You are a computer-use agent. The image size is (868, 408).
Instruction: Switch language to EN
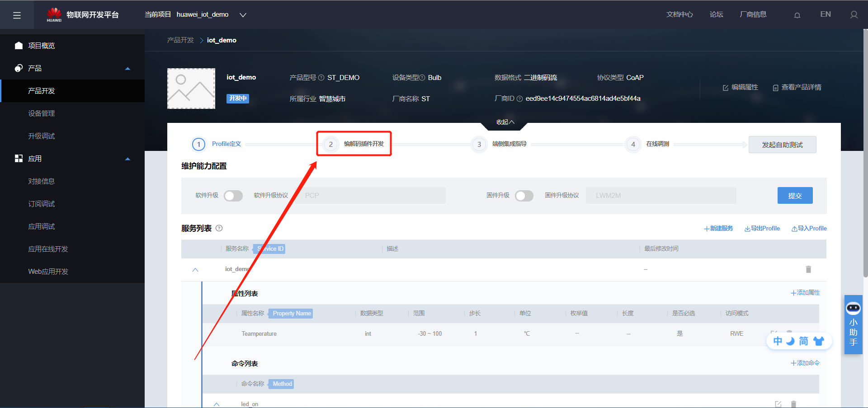[826, 14]
